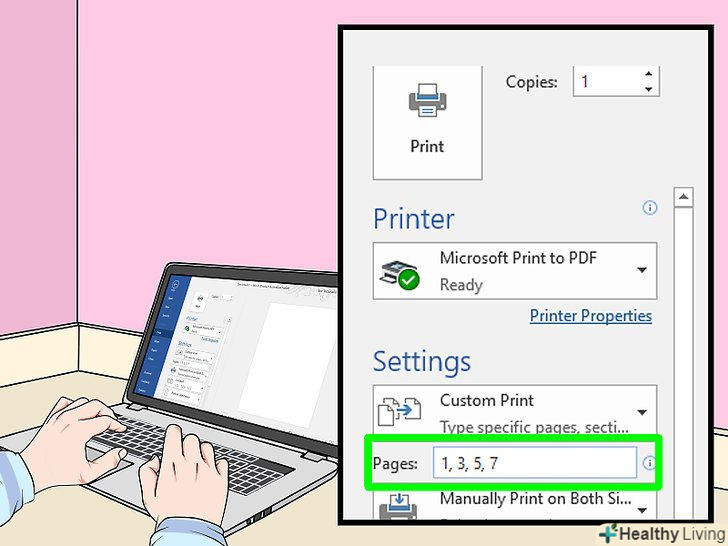Click the info icon right of Pages field
The height and width of the screenshot is (546, 728).
point(649,463)
